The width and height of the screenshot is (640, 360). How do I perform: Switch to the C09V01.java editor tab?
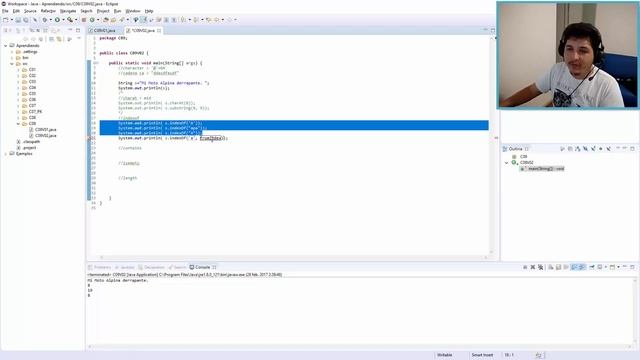104,31
